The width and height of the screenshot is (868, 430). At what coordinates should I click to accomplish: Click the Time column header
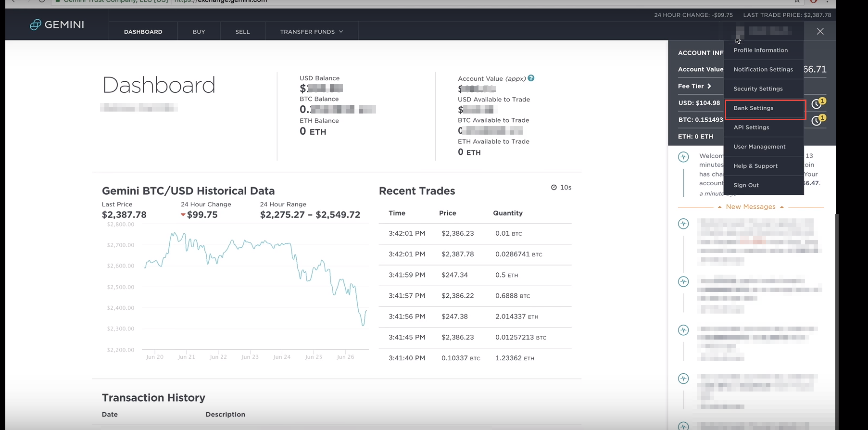(397, 213)
